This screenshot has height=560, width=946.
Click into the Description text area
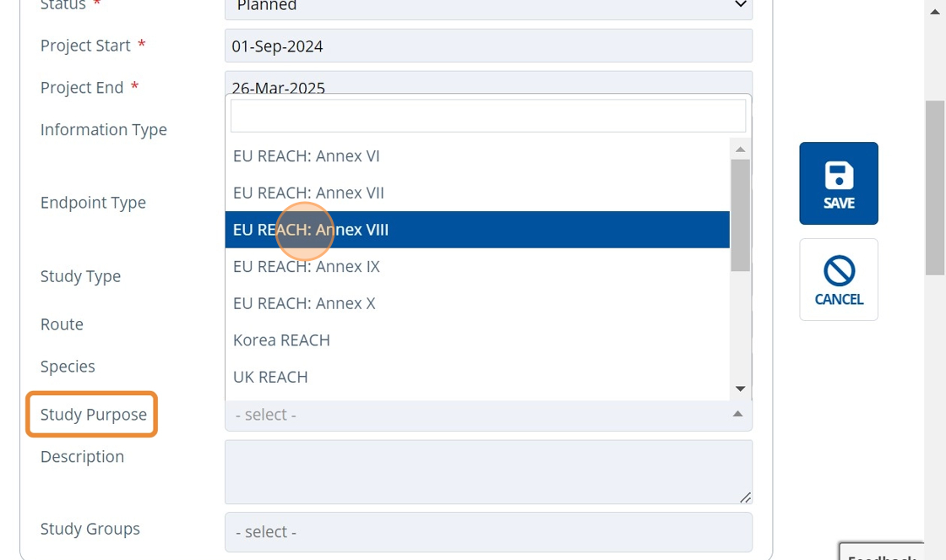tap(487, 471)
